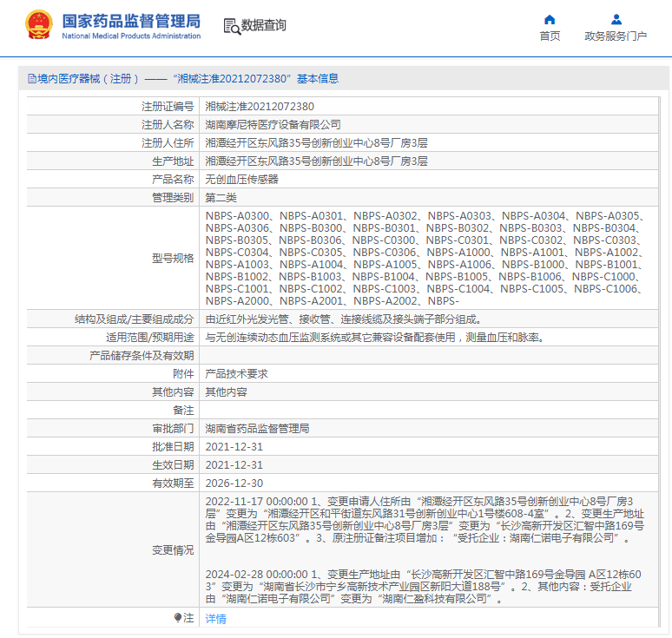
Task: Click the 第二类 management class value
Action: click(221, 198)
